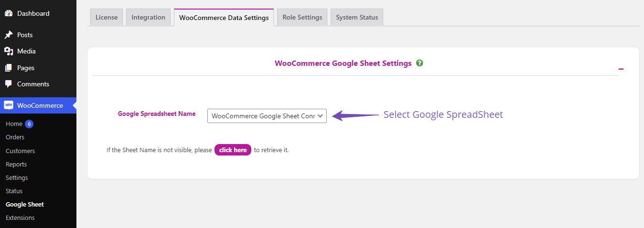Open the Google Spreadsheet Name dropdown
This screenshot has height=228, width=644.
click(267, 116)
